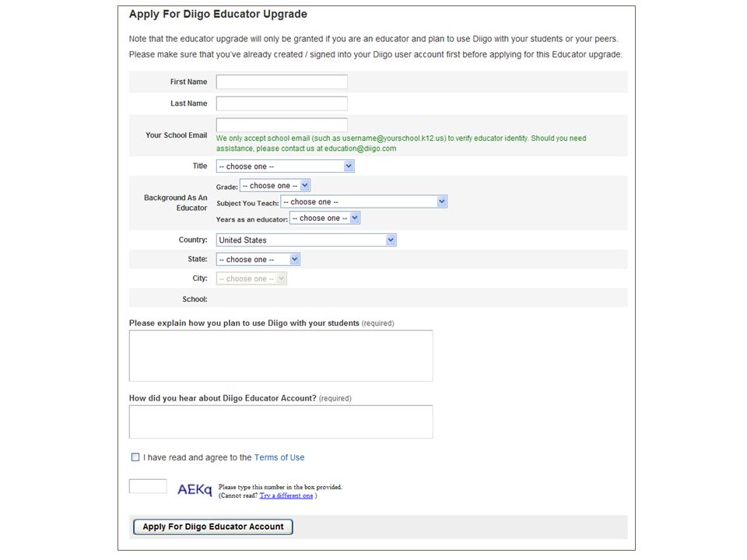Click the Title dropdown arrow icon

(349, 166)
